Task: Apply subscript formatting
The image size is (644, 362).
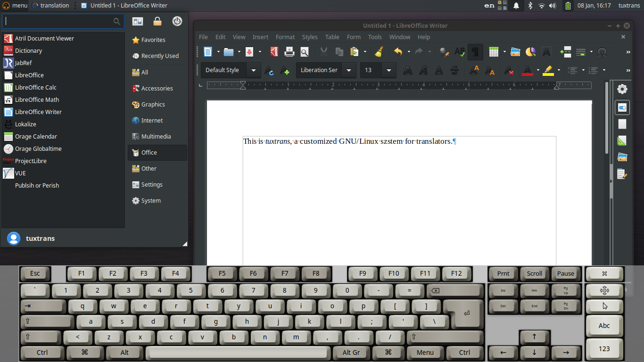Action: pyautogui.click(x=490, y=70)
